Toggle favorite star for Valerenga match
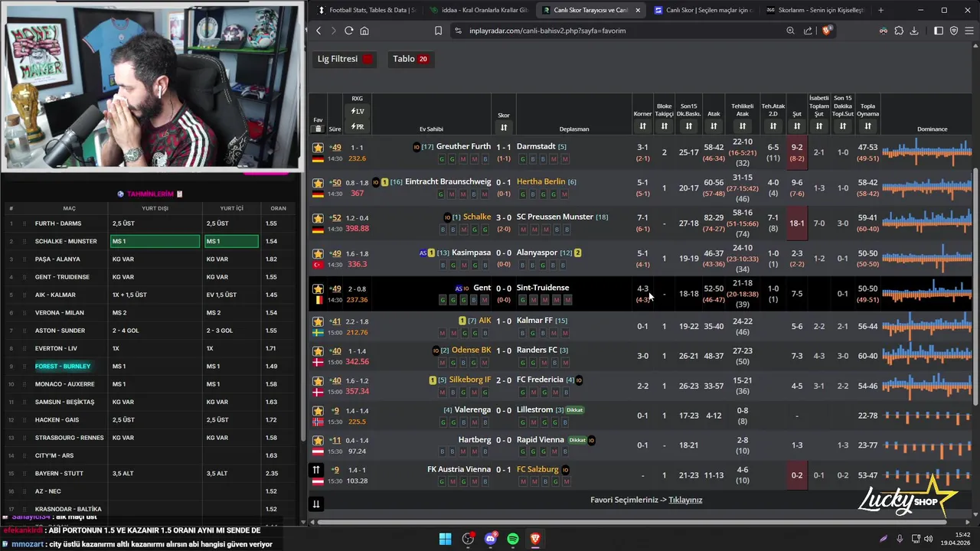The width and height of the screenshot is (980, 551). (x=318, y=411)
